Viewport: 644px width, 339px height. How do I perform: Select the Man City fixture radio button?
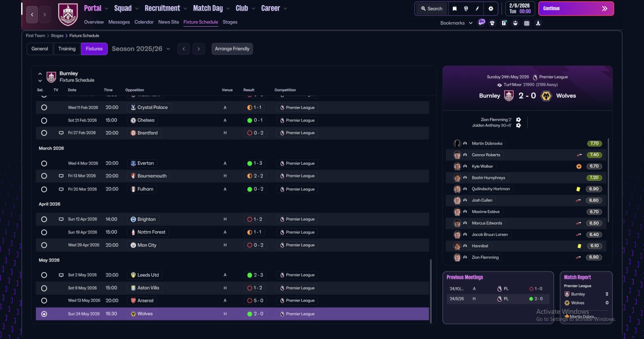point(44,245)
